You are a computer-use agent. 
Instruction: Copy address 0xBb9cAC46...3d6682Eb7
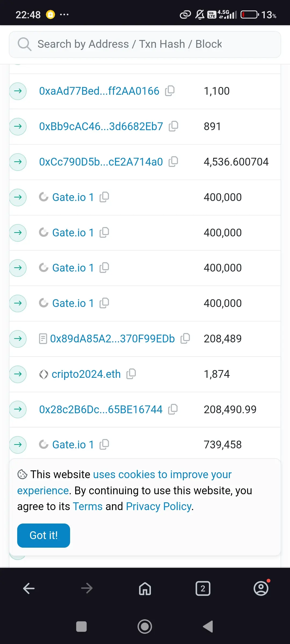click(x=173, y=126)
